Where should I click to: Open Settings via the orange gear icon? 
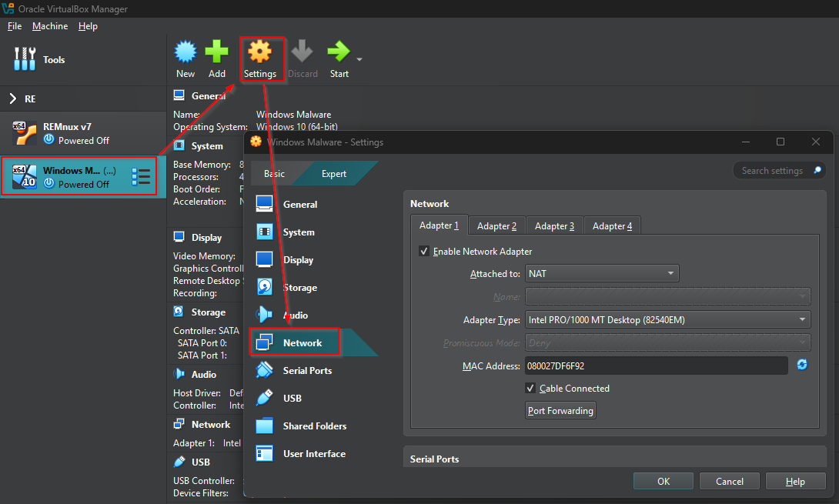coord(260,52)
